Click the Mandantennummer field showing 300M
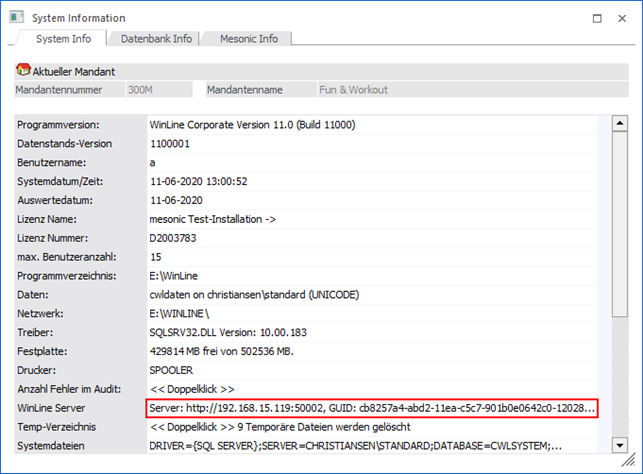 [158, 90]
